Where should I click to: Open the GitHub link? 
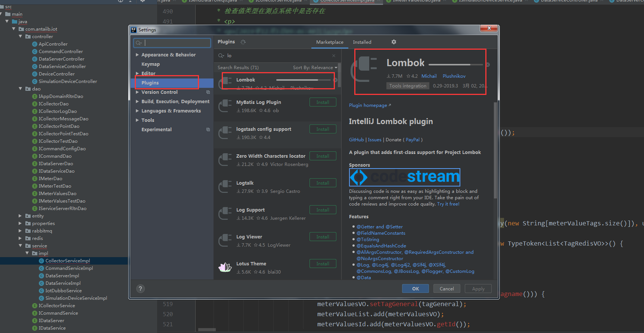click(x=356, y=140)
